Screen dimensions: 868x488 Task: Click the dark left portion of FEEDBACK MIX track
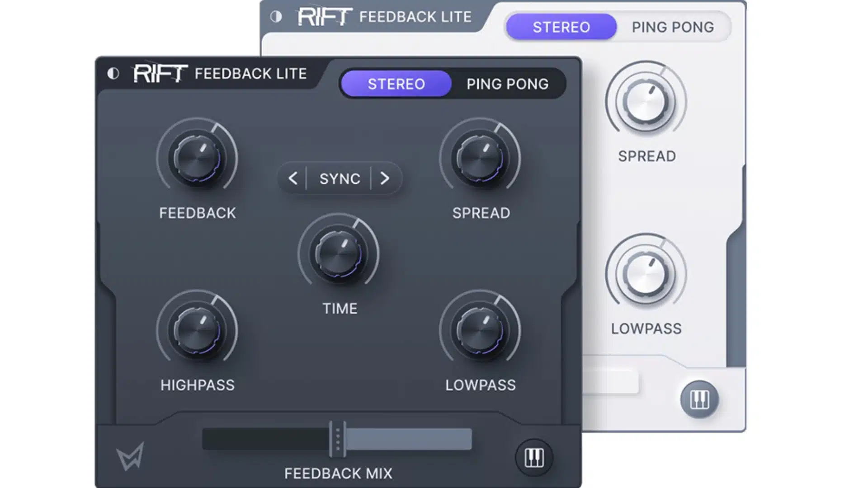(266, 439)
